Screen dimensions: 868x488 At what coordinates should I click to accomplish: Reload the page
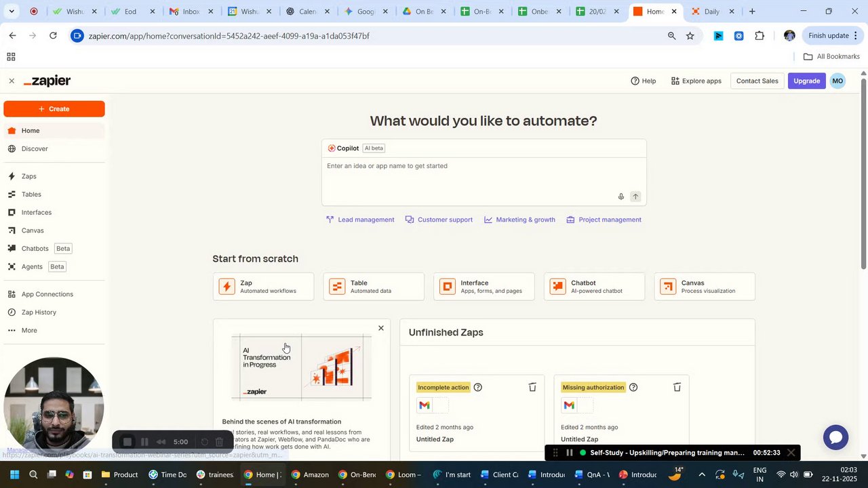[53, 35]
